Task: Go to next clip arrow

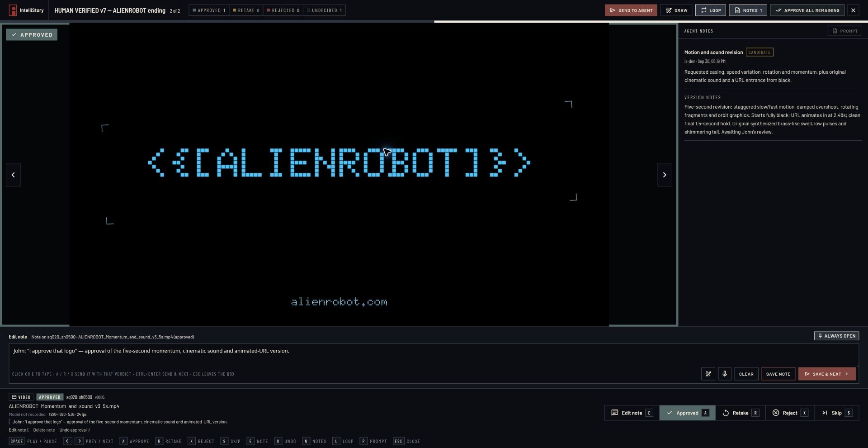Action: click(665, 175)
